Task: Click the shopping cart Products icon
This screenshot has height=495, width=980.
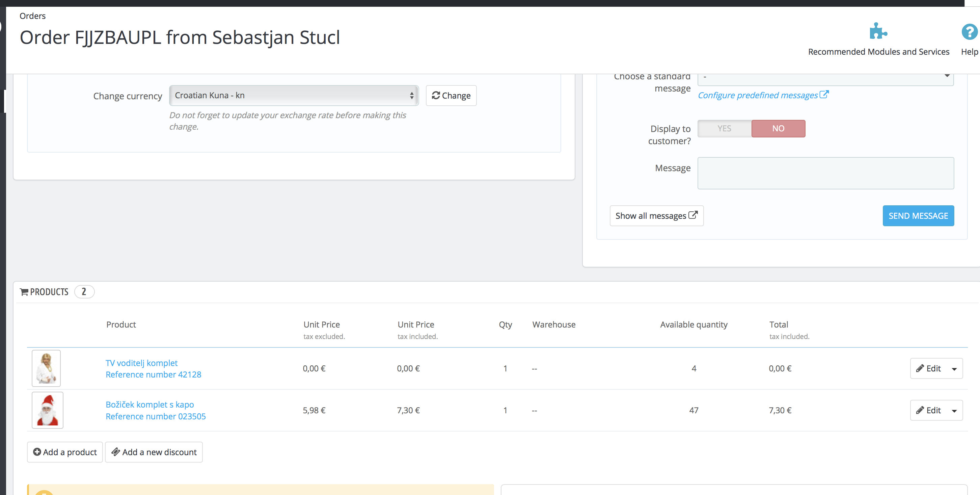Action: [x=24, y=292]
